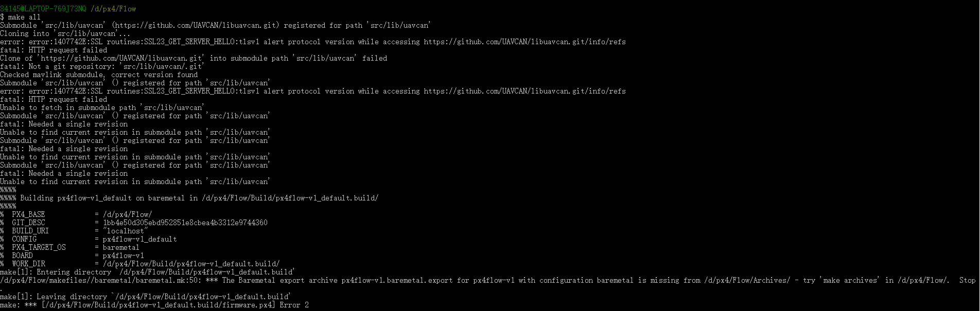Click the /d/px4/Flow path in prompt

(113, 9)
